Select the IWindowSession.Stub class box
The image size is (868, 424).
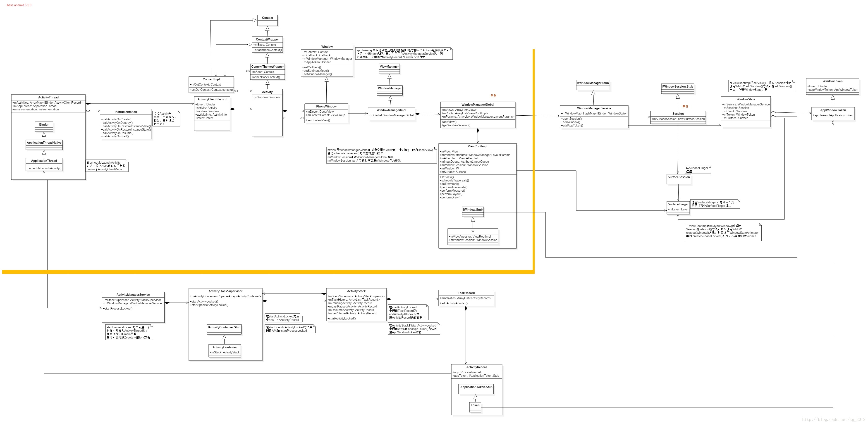point(678,89)
